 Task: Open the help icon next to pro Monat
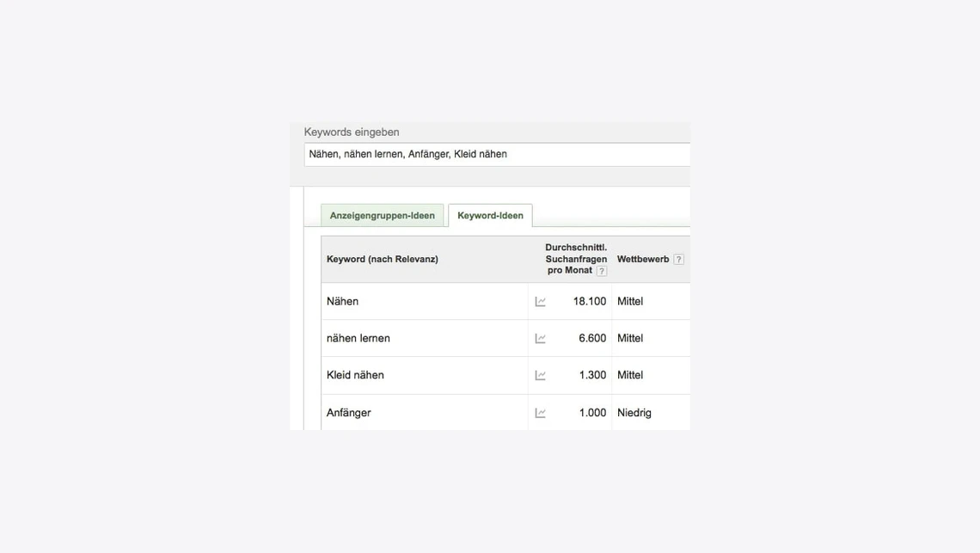[601, 271]
